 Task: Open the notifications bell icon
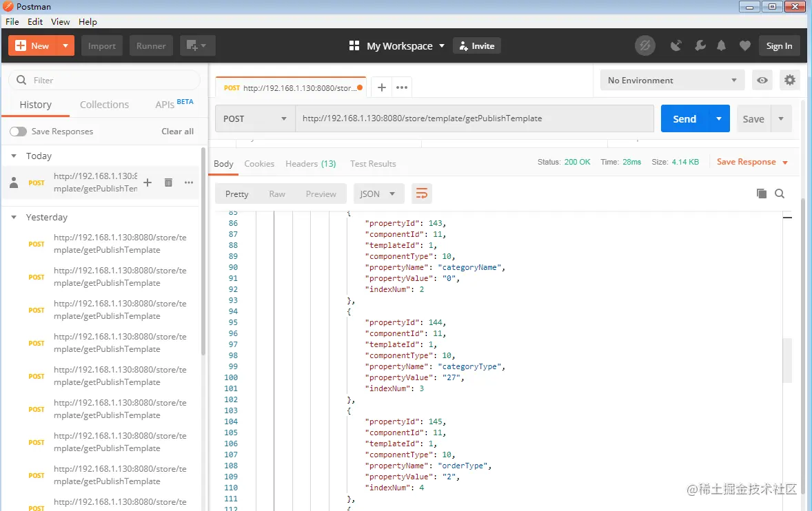(722, 46)
